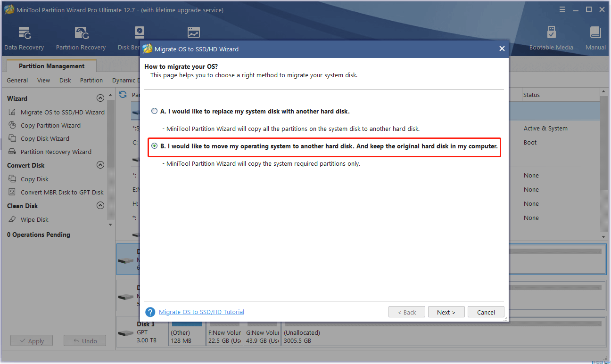Click the Apply button
The width and height of the screenshot is (611, 364).
[x=31, y=341]
